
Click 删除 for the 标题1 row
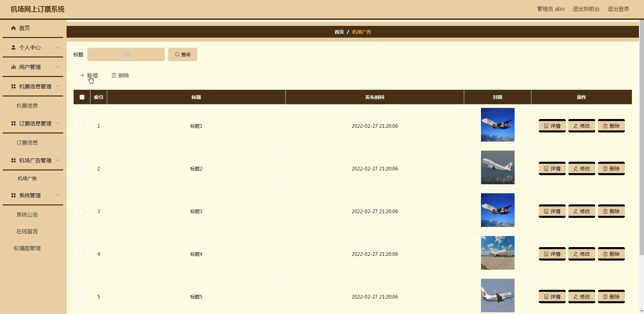click(x=611, y=126)
